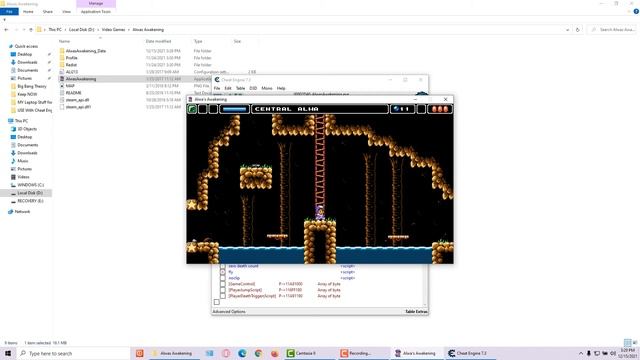Image resolution: width=640 pixels, height=360 pixels.
Task: Enable the 'noclip' script checkbox
Action: 222,278
